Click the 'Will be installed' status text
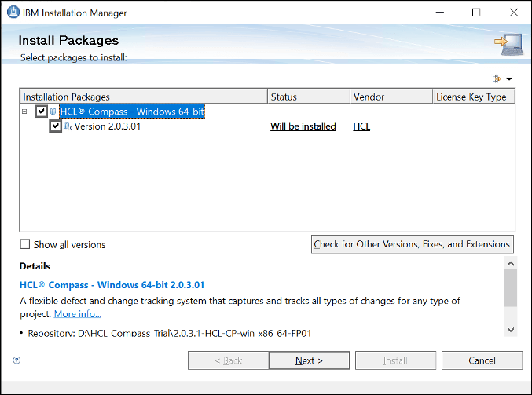 tap(303, 126)
